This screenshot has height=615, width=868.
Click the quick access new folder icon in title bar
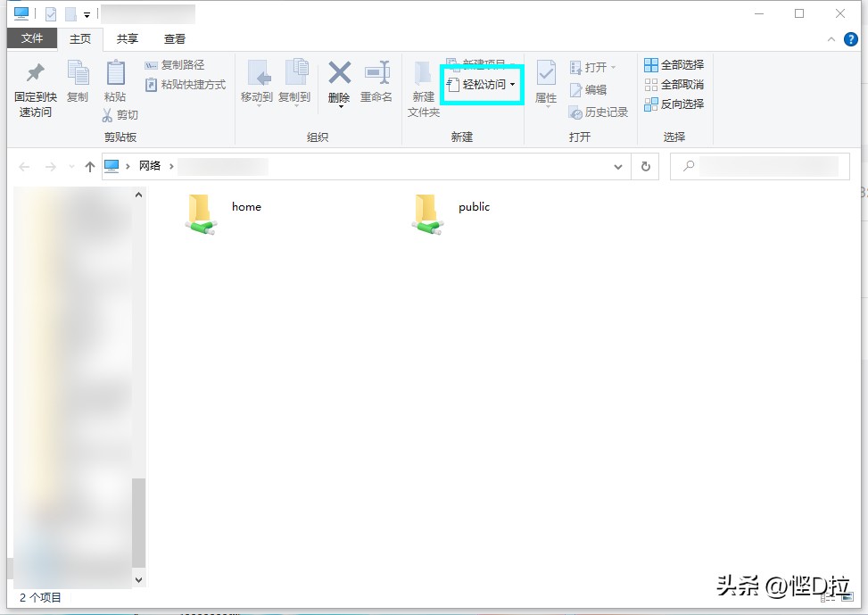tap(70, 13)
